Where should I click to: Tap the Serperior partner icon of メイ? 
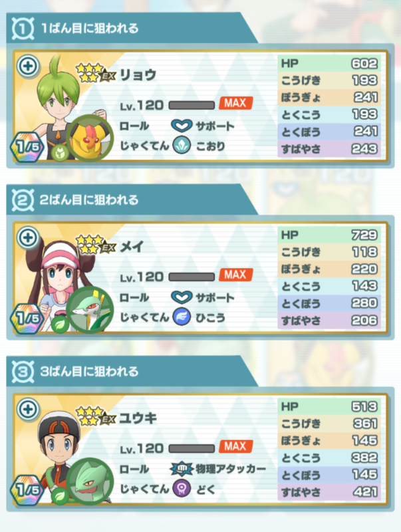click(90, 310)
